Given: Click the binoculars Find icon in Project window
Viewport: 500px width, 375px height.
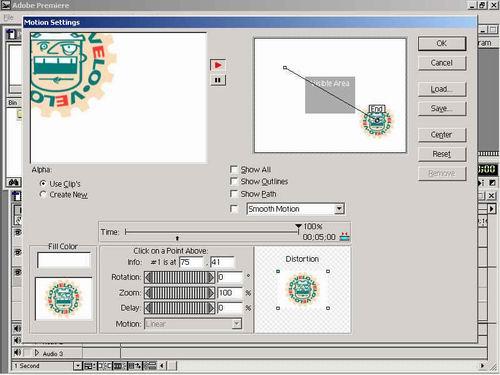Looking at the screenshot, I should 14,182.
